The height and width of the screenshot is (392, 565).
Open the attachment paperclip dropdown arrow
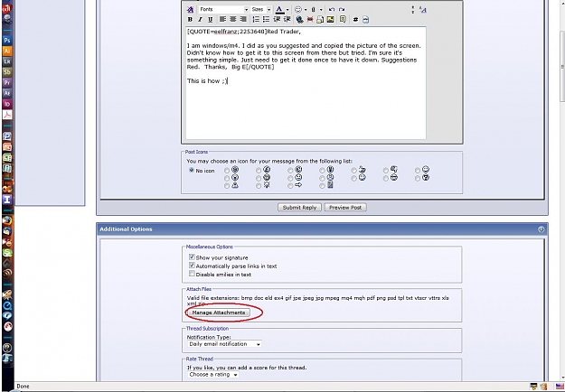click(x=321, y=10)
